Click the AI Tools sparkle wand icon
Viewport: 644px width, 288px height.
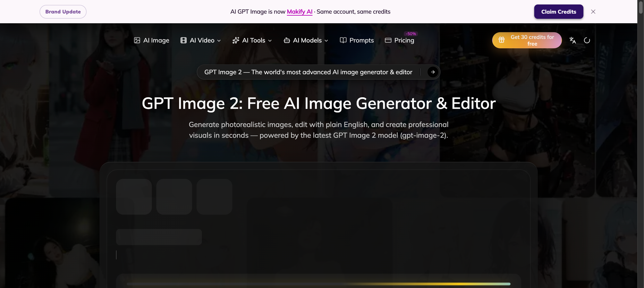236,40
